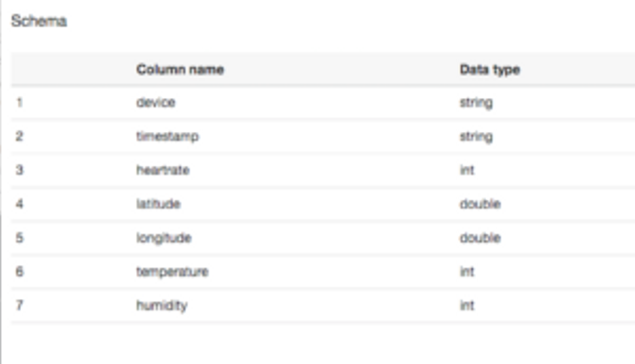The width and height of the screenshot is (635, 364).
Task: Click the Data type header
Action: [489, 69]
